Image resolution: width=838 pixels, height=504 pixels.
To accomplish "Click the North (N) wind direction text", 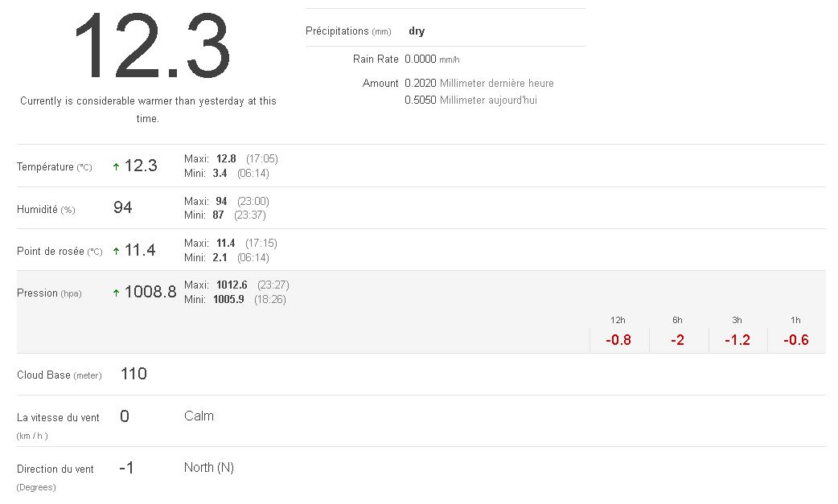I will click(209, 467).
